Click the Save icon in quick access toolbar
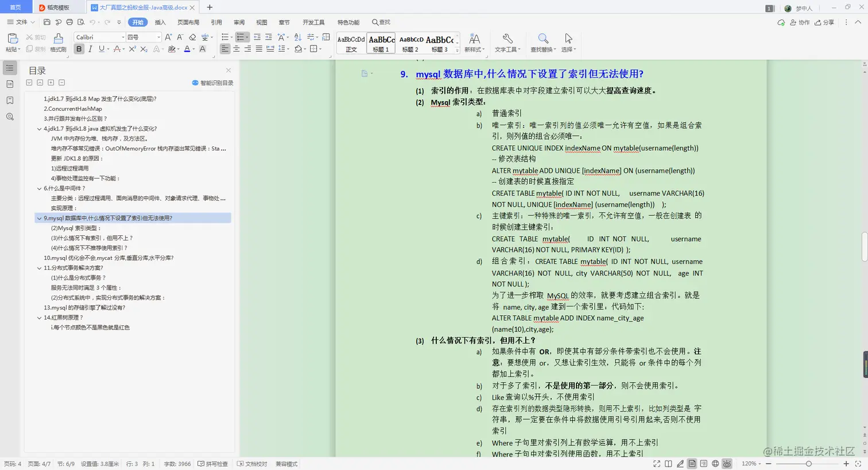 (x=46, y=22)
